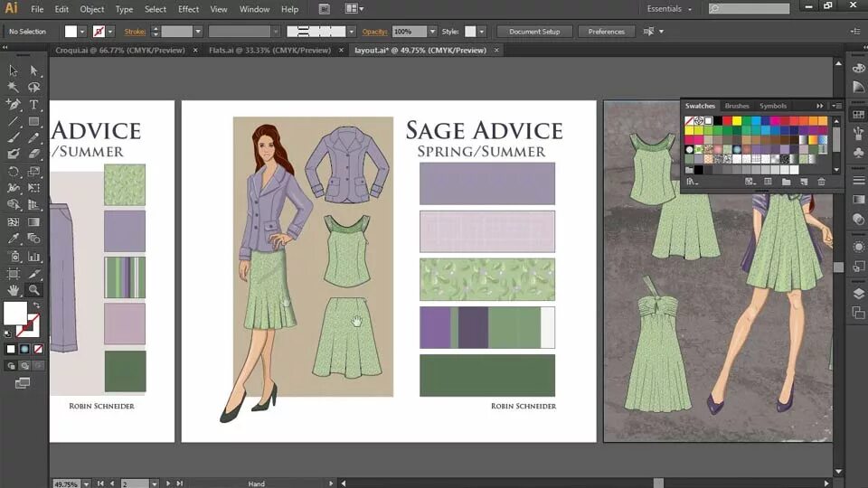This screenshot has height=488, width=868.
Task: Open the Layers panel icon in dock
Action: (857, 294)
